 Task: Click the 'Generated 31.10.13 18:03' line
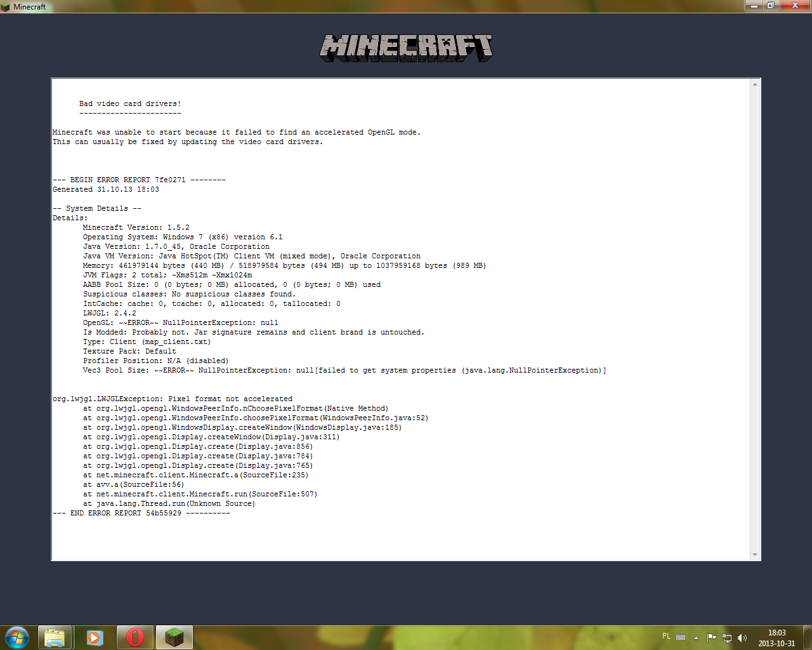click(106, 189)
